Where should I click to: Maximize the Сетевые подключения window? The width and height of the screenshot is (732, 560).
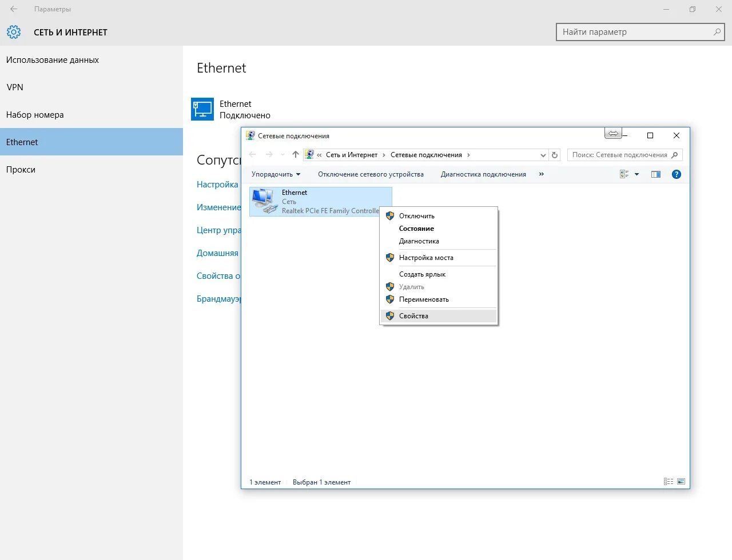650,135
